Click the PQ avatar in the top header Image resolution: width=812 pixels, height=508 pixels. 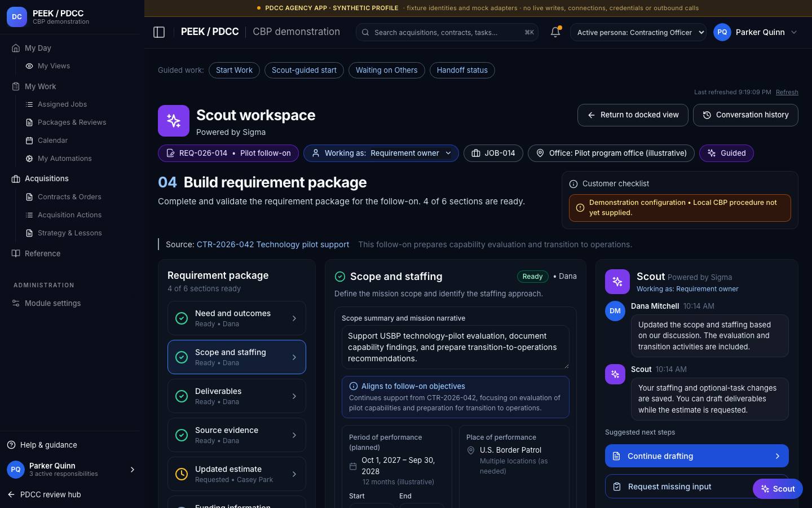(722, 32)
